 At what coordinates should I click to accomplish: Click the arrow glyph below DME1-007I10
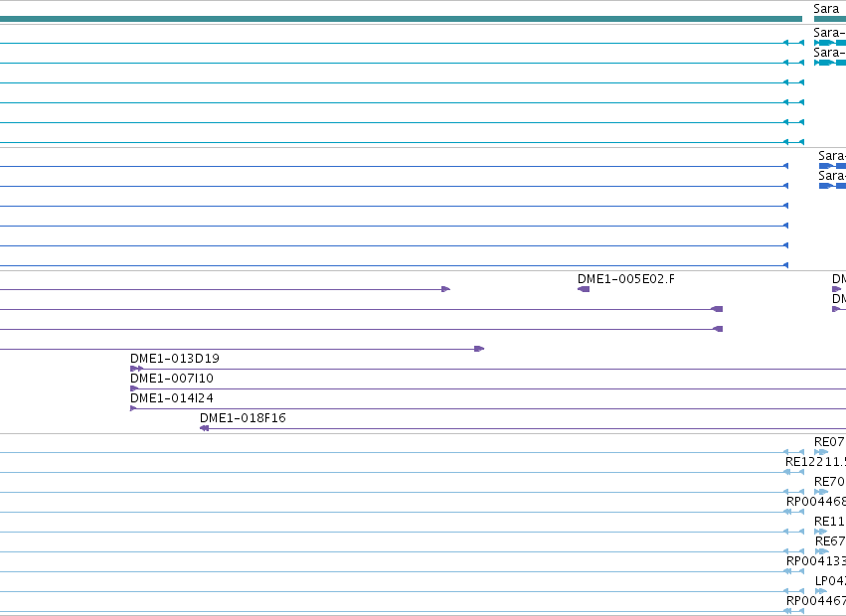click(x=134, y=388)
